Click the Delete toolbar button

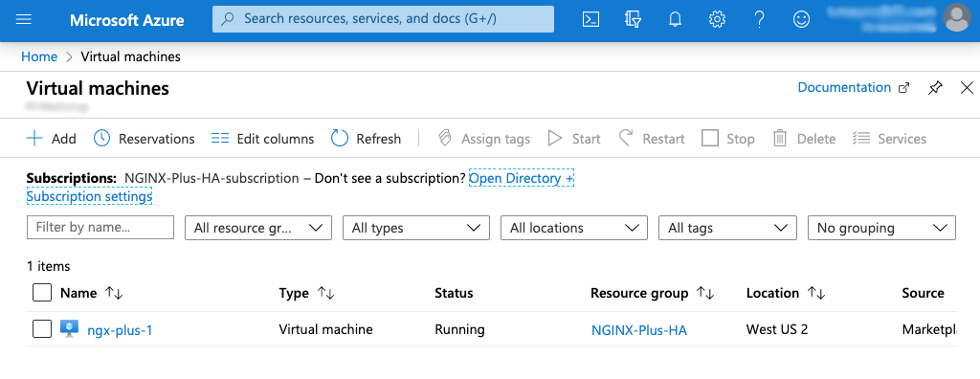click(x=804, y=138)
